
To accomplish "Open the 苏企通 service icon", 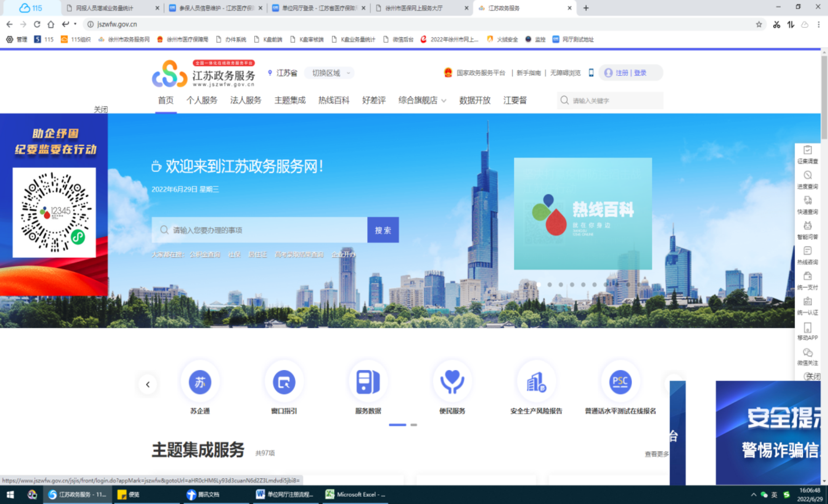I will tap(200, 382).
